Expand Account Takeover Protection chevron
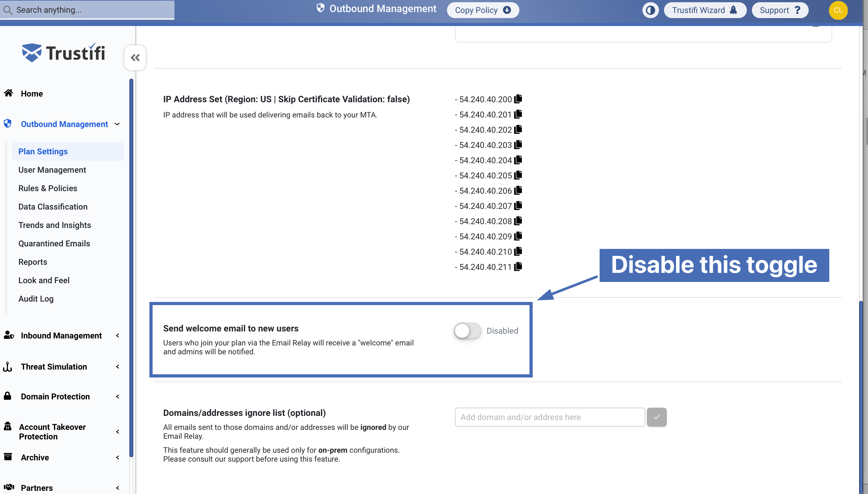 118,432
